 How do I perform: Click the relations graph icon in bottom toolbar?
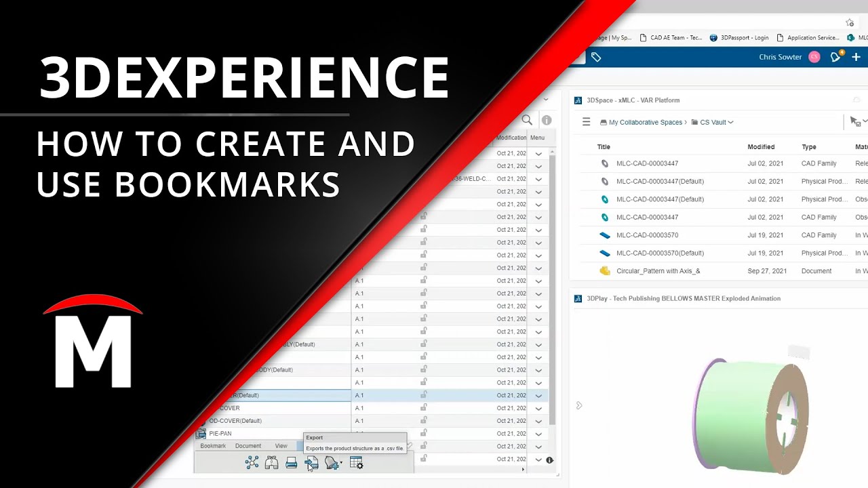point(252,463)
